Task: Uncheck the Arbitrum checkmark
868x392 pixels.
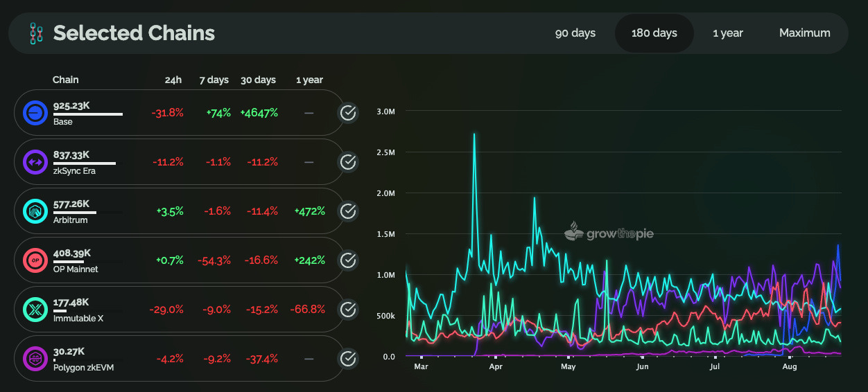Action: point(348,211)
